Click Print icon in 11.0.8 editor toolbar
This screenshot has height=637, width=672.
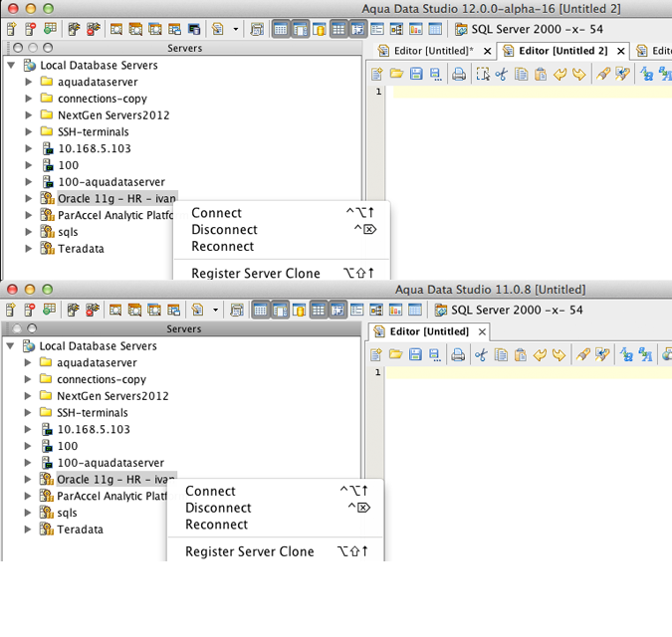[x=458, y=354]
